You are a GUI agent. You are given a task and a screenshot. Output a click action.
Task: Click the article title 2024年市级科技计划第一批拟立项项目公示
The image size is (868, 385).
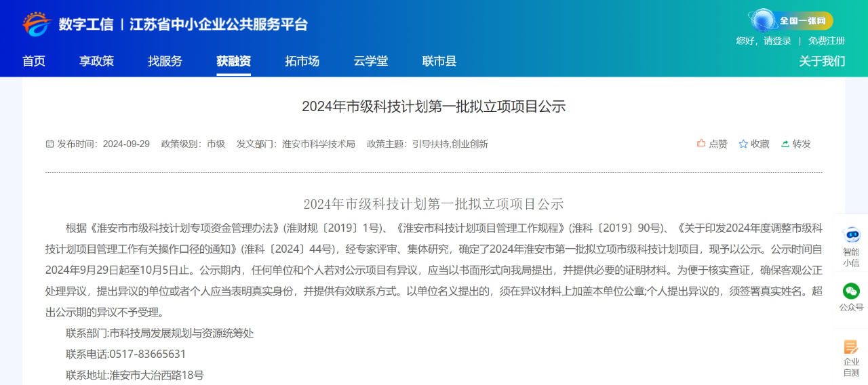433,106
